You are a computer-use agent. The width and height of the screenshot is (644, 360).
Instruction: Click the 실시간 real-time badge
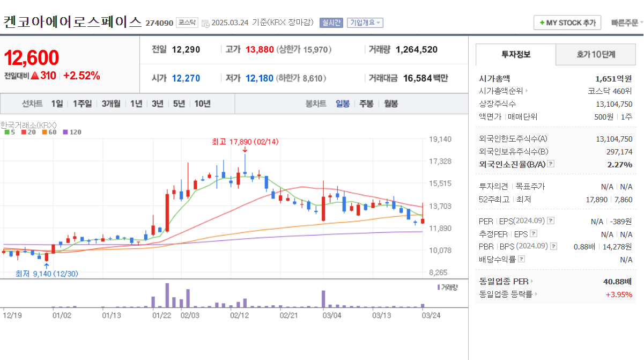click(x=331, y=23)
